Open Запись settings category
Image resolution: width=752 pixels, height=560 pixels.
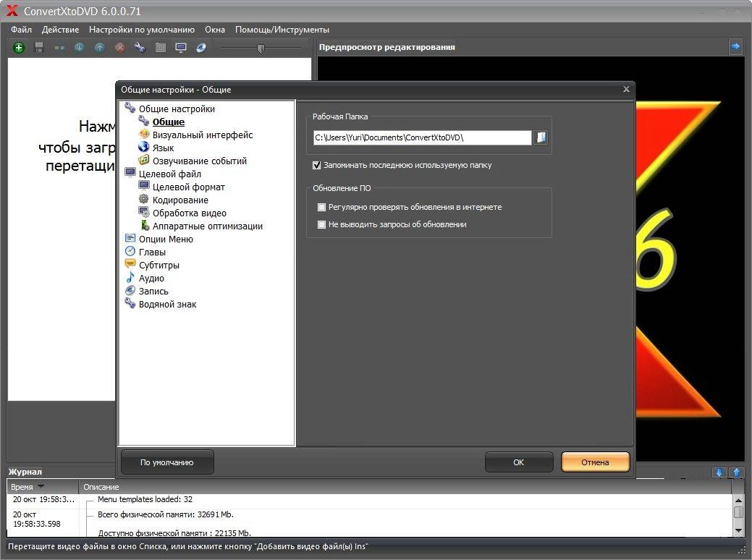[153, 291]
